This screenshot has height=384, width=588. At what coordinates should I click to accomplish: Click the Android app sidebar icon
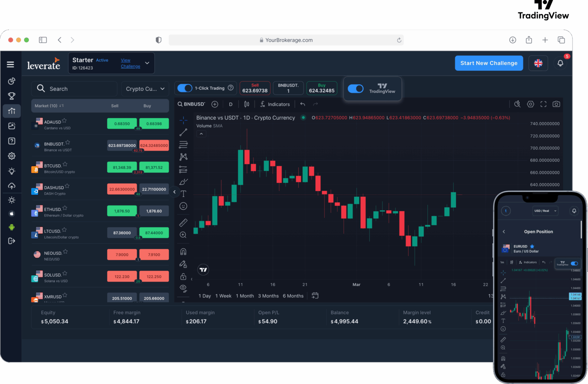(x=12, y=227)
